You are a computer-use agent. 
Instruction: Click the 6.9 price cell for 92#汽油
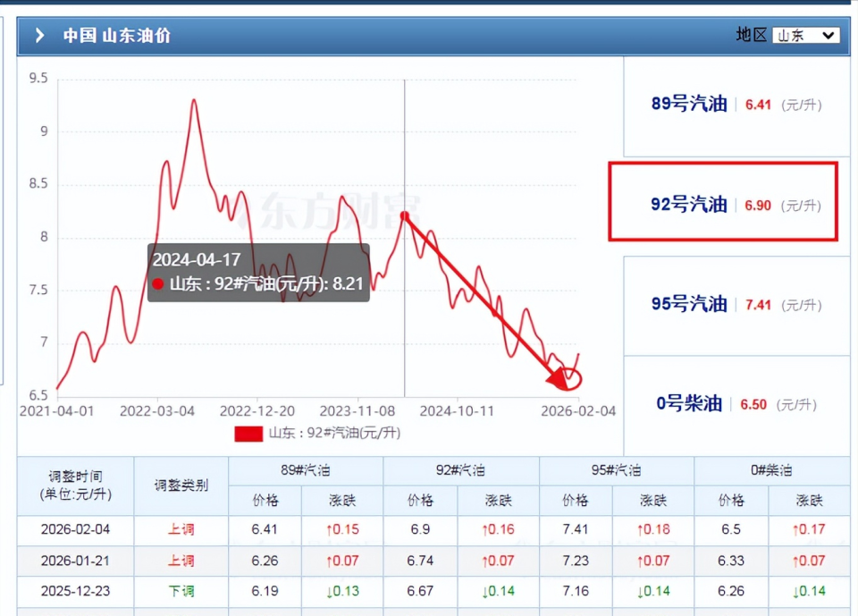click(x=420, y=530)
